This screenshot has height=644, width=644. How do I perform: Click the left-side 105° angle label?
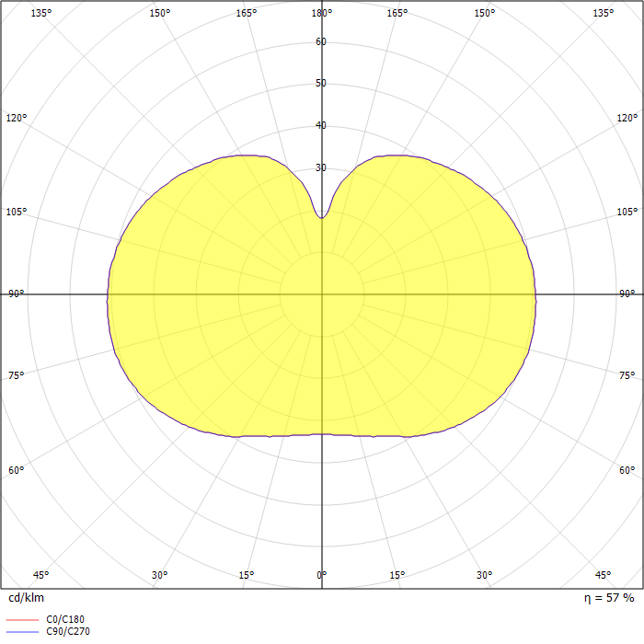tap(17, 212)
